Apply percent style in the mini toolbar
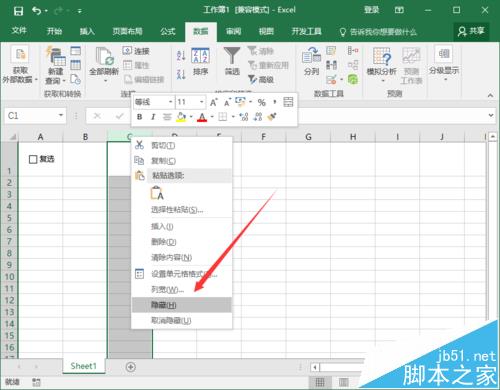Image resolution: width=500 pixels, height=390 pixels. click(262, 102)
